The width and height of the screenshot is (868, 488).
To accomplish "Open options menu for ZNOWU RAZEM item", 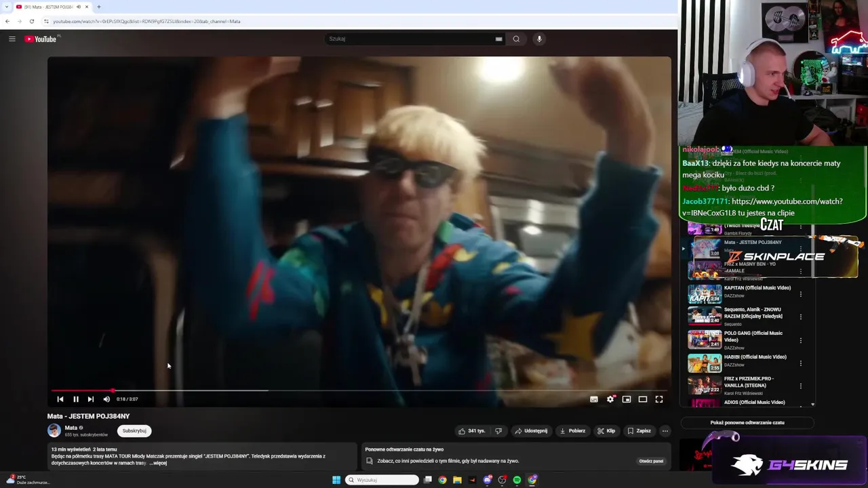I will click(801, 317).
